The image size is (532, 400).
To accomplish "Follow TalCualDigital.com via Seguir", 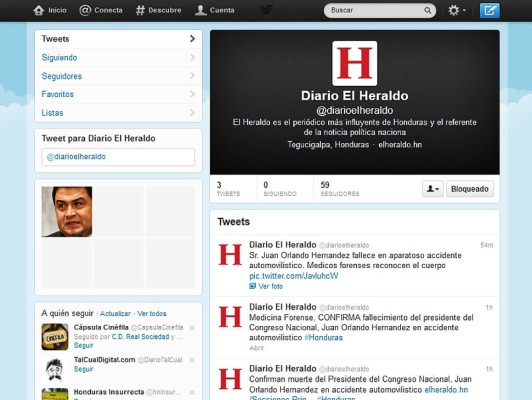I will point(83,369).
